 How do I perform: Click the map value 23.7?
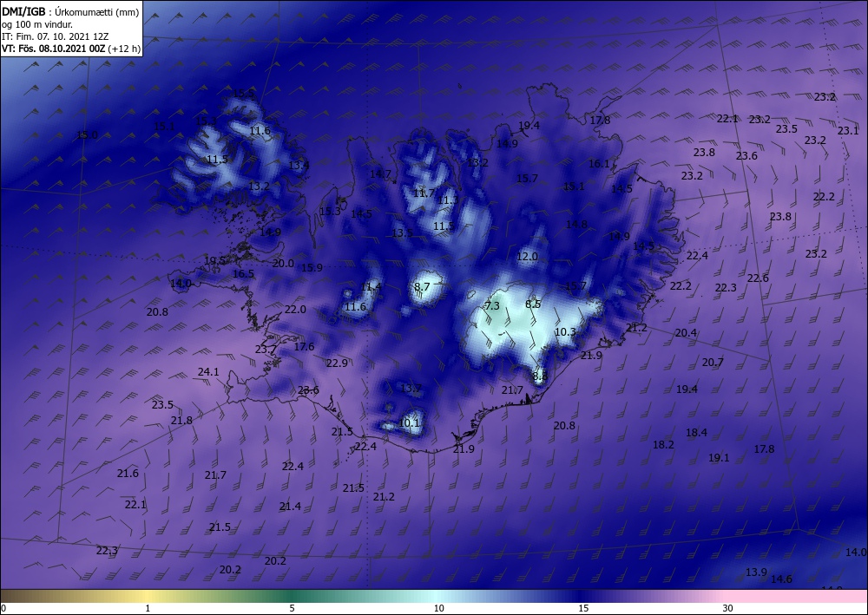click(266, 349)
